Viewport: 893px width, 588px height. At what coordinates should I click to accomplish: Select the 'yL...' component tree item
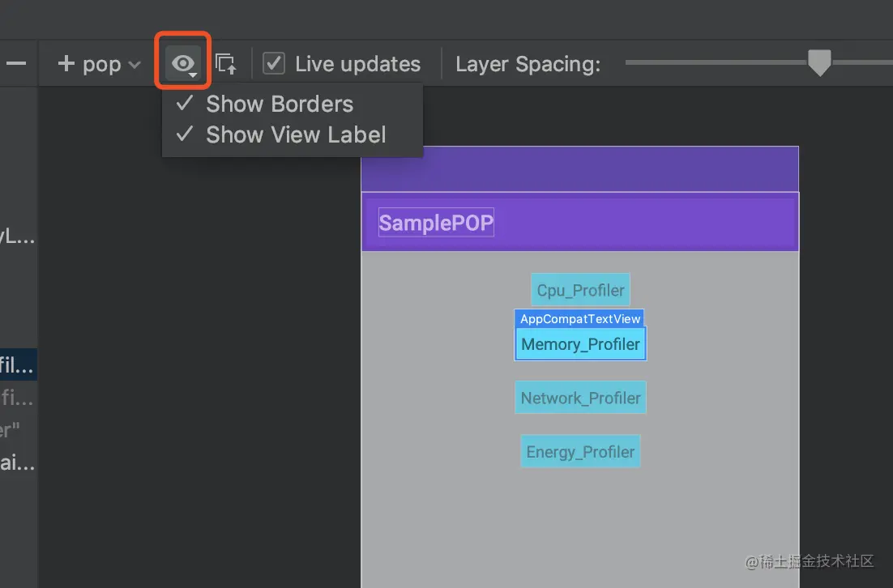pos(17,237)
